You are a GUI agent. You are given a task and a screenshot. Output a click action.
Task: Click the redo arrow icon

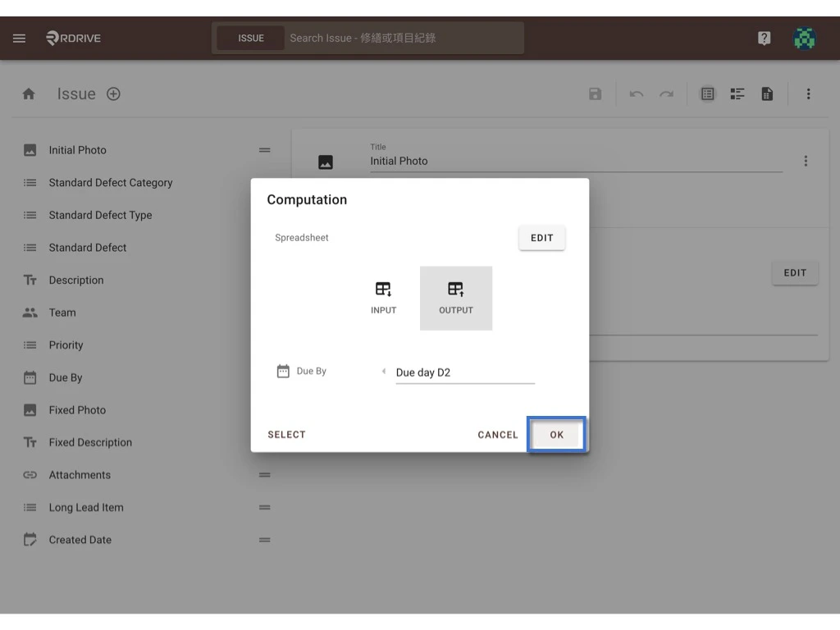click(666, 94)
